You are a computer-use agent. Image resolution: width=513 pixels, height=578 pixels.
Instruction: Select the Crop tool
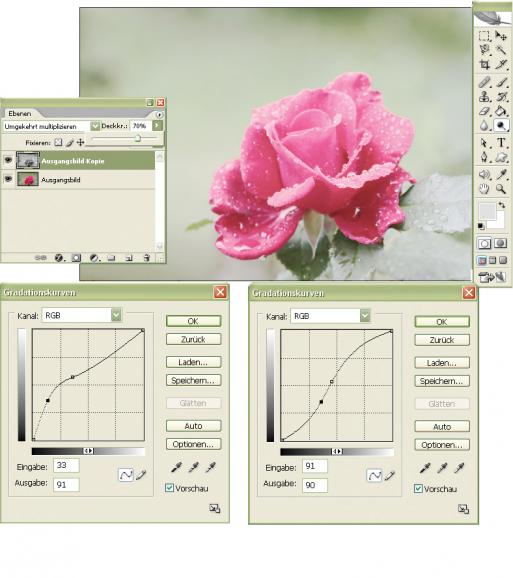click(484, 65)
